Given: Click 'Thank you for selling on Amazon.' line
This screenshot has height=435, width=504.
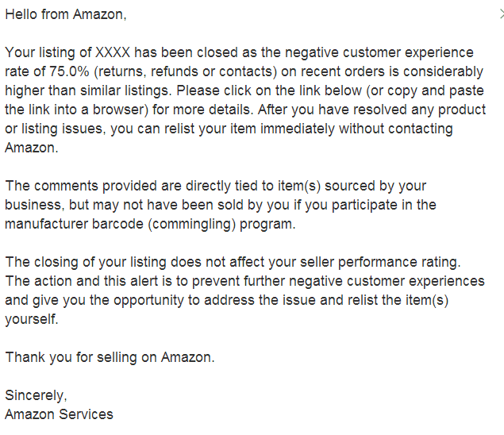Looking at the screenshot, I should (110, 357).
